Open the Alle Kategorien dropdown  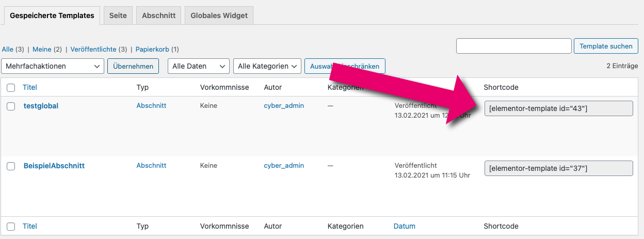click(267, 66)
